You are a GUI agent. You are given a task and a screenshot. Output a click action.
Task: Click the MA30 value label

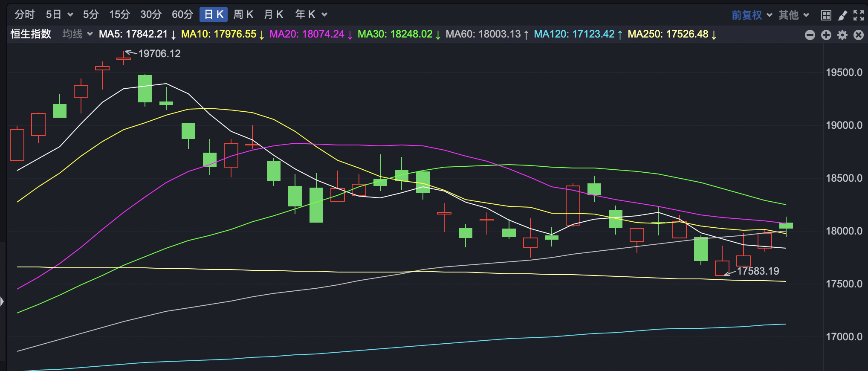[x=399, y=34]
